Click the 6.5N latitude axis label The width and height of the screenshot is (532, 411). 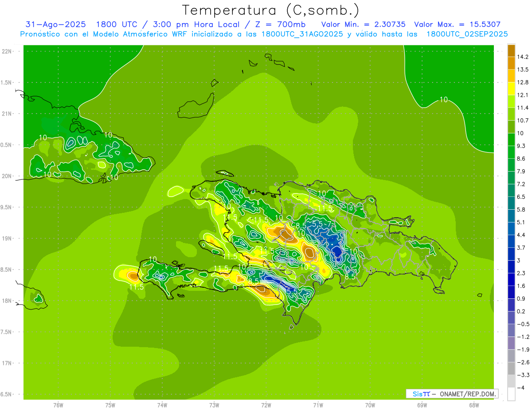pos(6,394)
